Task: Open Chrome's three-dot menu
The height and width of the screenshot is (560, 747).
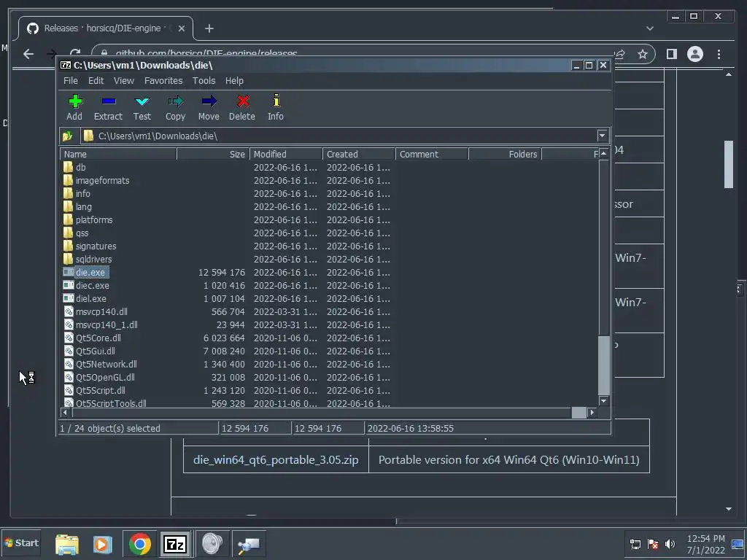Action: point(719,54)
